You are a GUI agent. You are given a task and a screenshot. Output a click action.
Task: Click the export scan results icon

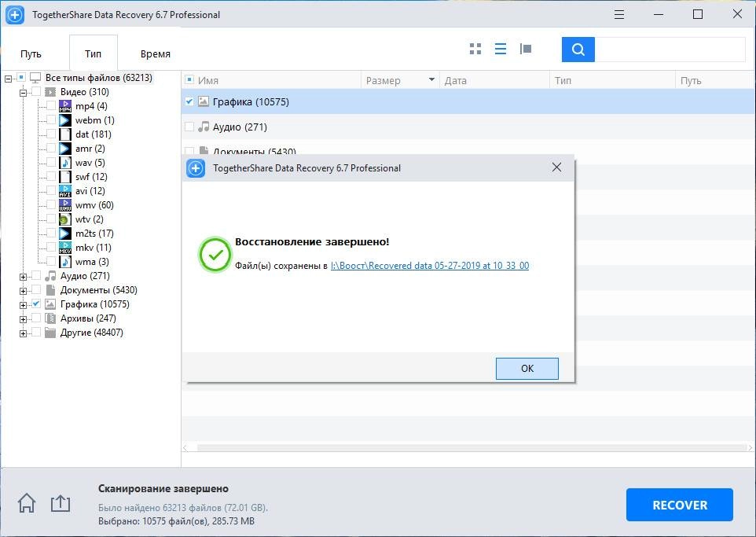pyautogui.click(x=61, y=503)
